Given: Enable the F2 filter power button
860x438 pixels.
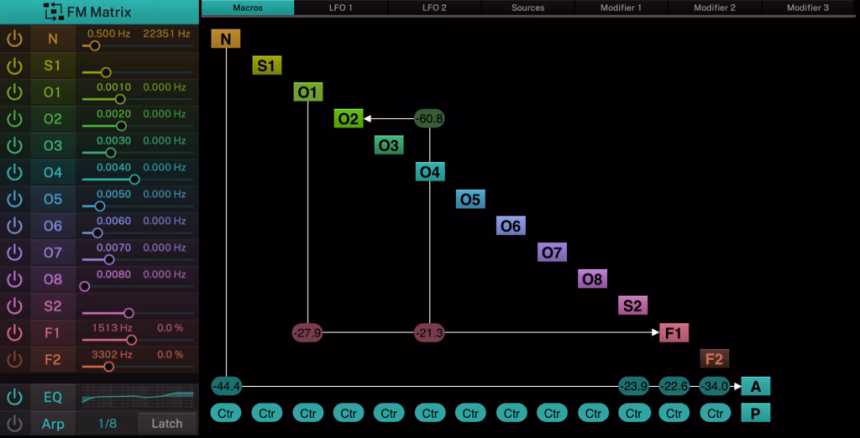Looking at the screenshot, I should pyautogui.click(x=14, y=359).
